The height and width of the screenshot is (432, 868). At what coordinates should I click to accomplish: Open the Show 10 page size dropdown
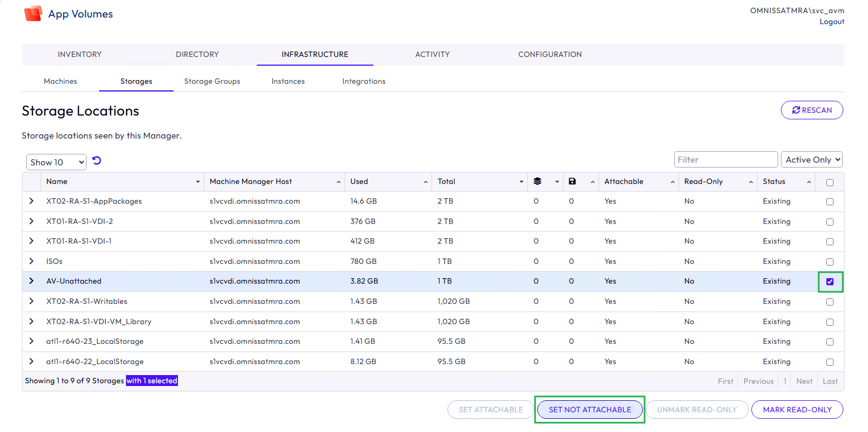(56, 162)
